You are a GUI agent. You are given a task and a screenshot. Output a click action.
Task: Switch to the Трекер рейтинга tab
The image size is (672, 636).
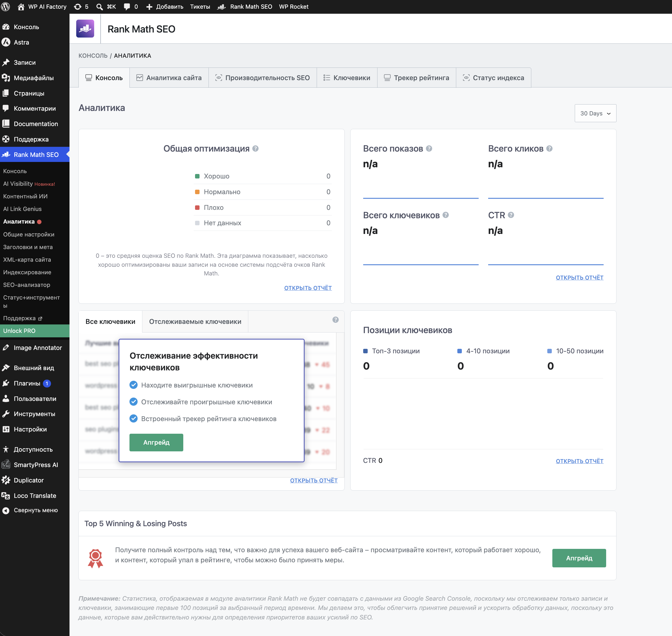417,78
